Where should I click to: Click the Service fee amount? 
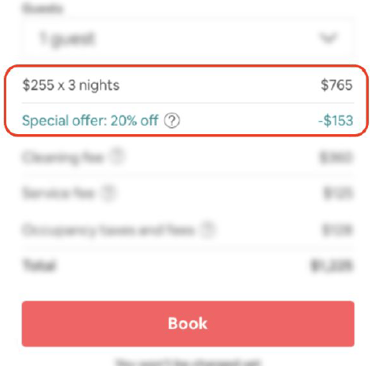point(338,193)
